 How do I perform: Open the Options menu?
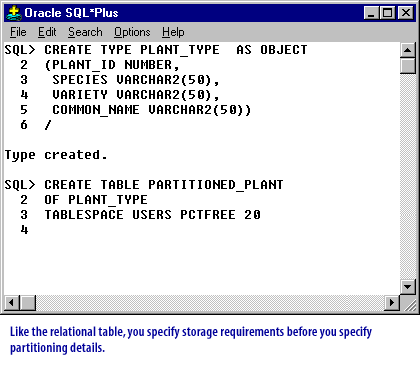click(132, 32)
